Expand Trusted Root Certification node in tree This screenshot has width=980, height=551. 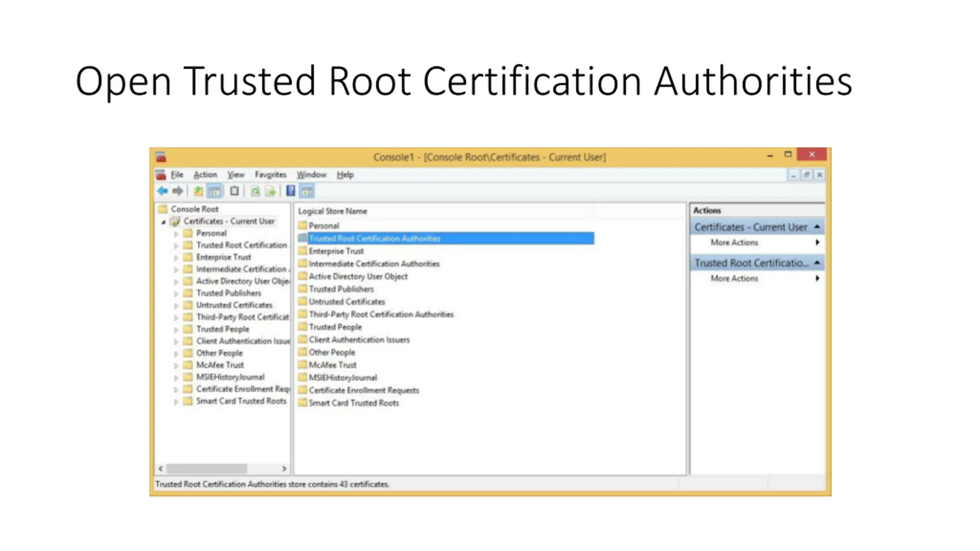(176, 246)
